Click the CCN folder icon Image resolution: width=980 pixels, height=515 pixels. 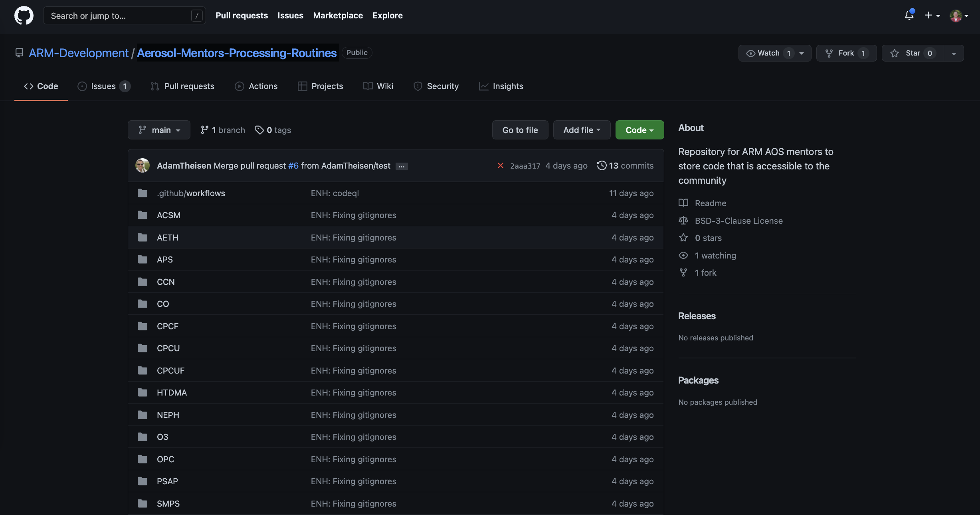(x=143, y=282)
